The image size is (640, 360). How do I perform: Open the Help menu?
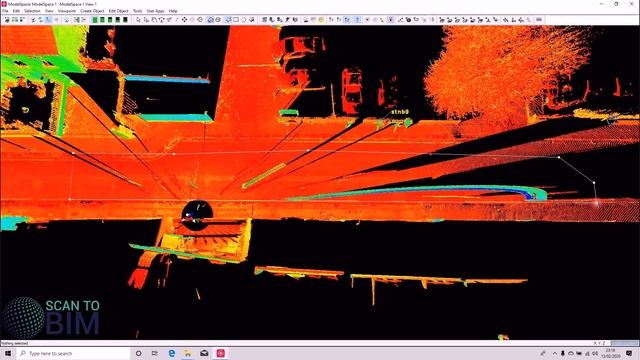(173, 11)
